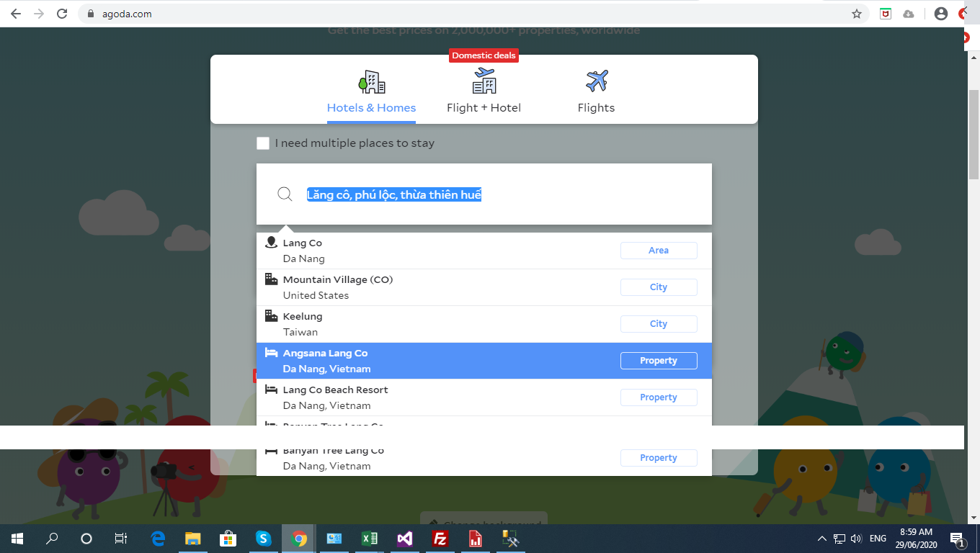Click the destination search text field
This screenshot has width=980, height=553.
coord(484,194)
